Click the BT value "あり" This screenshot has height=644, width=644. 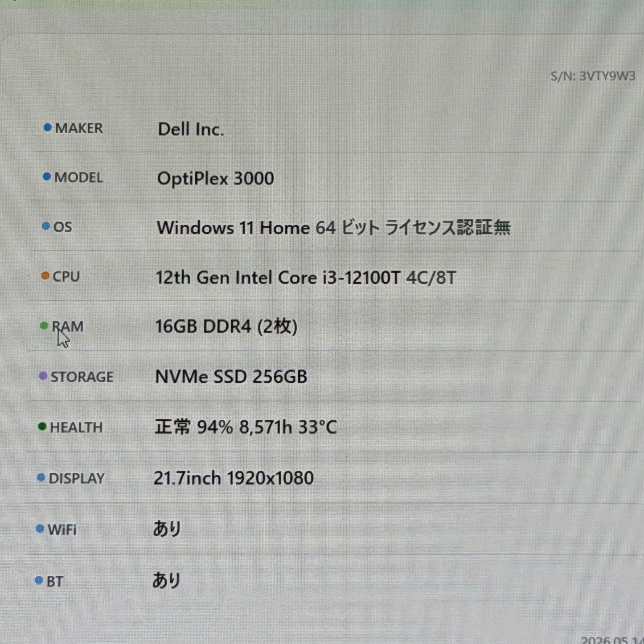166,581
